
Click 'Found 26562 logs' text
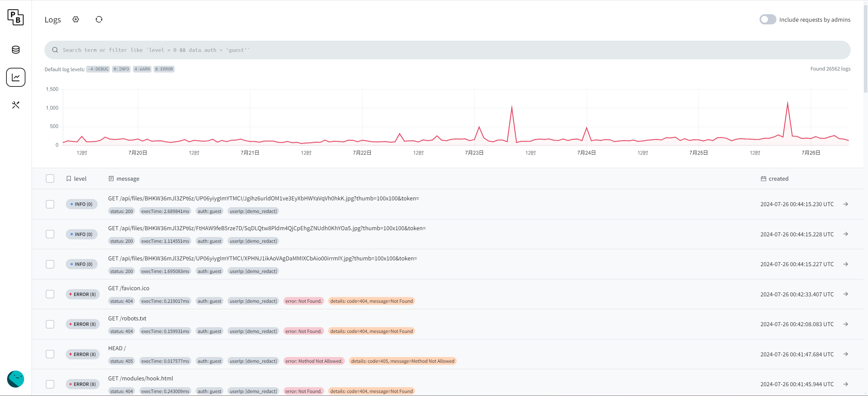pos(830,69)
